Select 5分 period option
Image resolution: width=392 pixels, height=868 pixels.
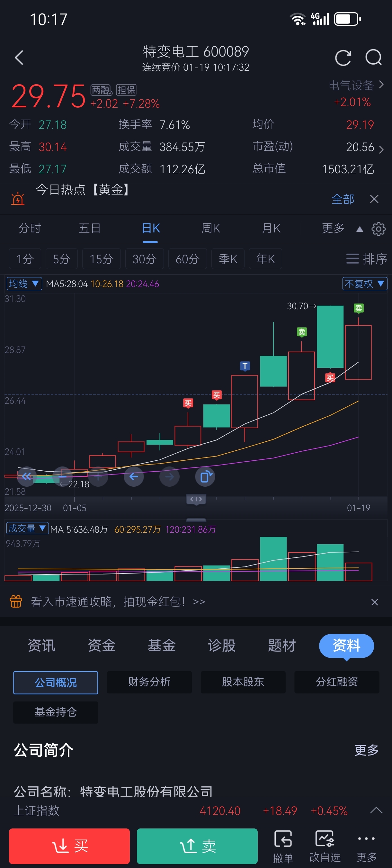point(62,259)
